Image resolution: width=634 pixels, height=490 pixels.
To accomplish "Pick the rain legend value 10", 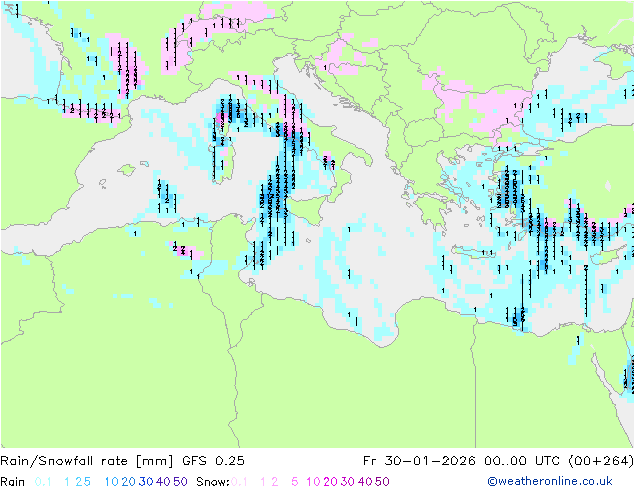I will tap(112, 482).
